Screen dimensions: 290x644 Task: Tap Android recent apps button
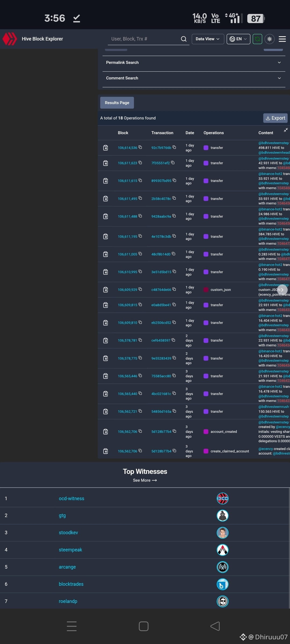click(72, 626)
